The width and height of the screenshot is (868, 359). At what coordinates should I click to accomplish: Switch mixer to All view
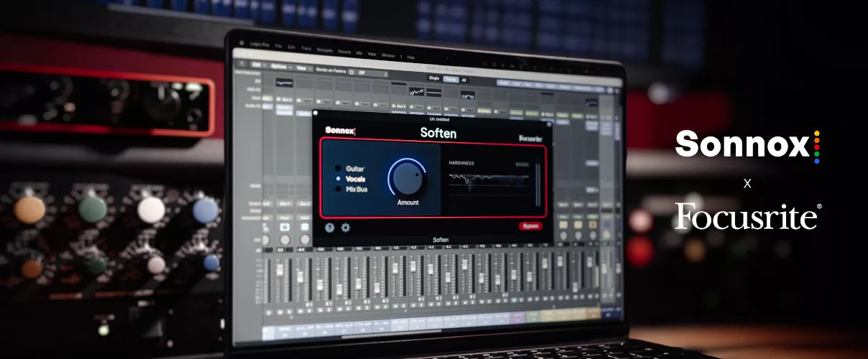tap(464, 80)
